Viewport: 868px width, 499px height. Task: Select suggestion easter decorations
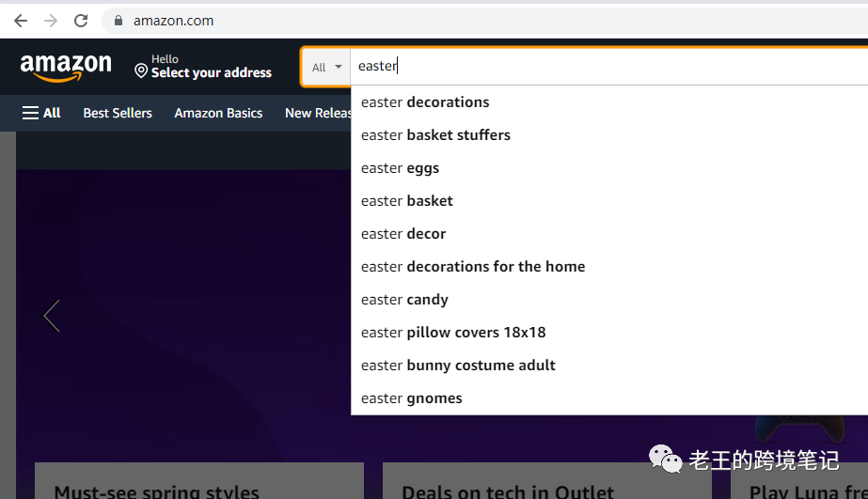tap(609, 102)
